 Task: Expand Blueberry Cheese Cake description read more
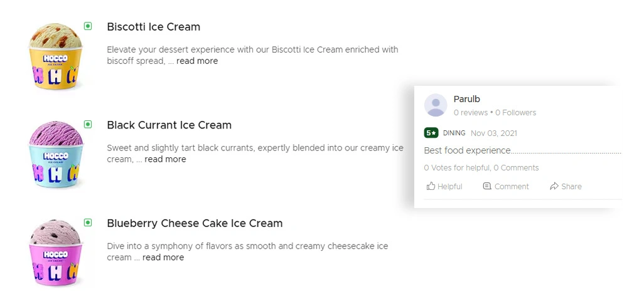[x=163, y=258]
